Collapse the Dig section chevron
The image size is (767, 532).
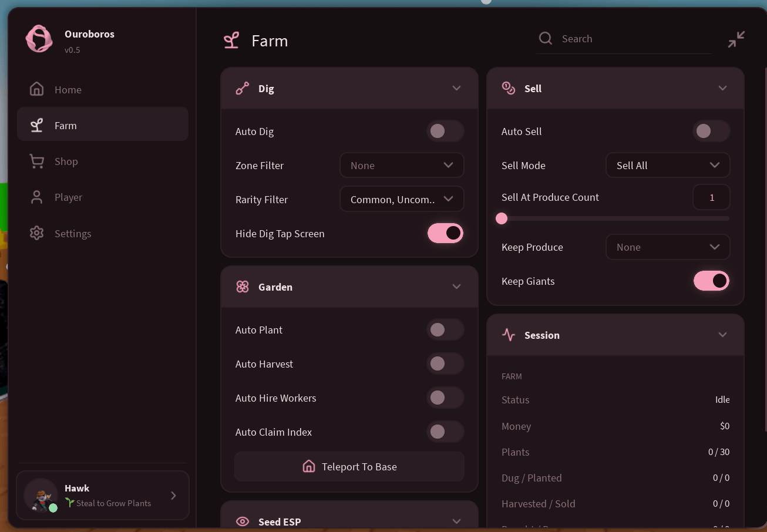(456, 88)
